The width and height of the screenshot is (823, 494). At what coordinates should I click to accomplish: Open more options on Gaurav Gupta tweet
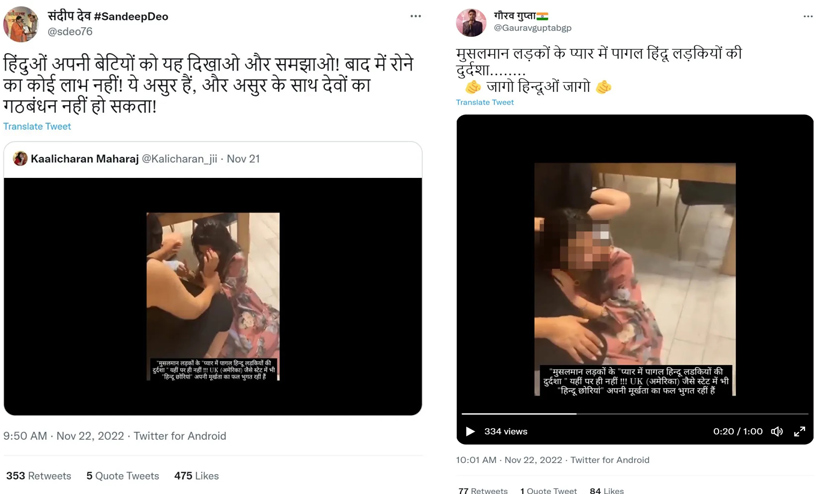[808, 17]
